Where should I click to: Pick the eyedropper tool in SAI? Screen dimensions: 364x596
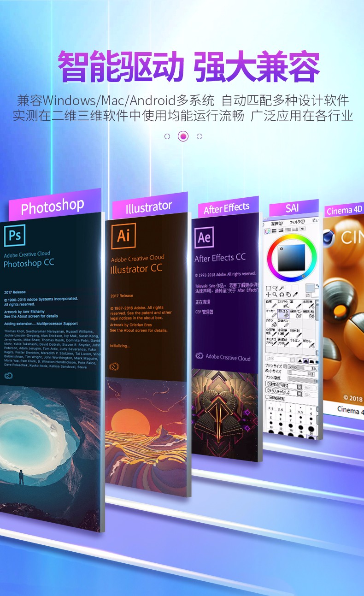pyautogui.click(x=295, y=295)
